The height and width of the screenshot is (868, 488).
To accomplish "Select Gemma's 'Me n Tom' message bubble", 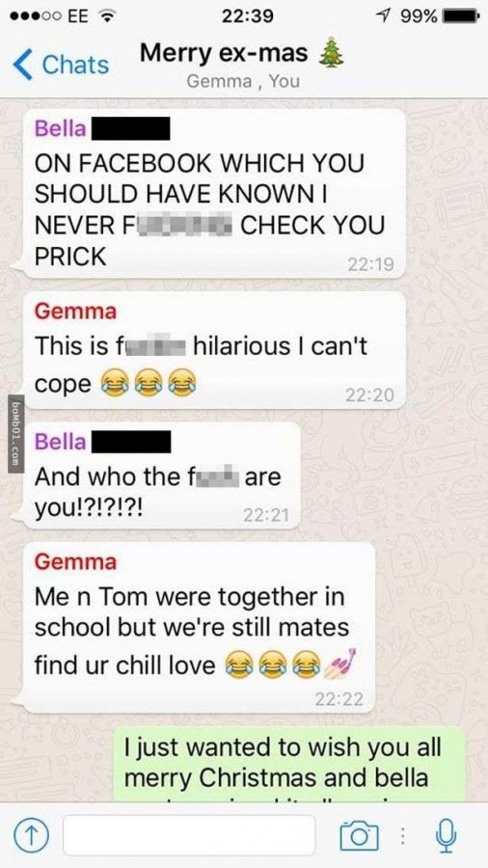I will point(200,627).
